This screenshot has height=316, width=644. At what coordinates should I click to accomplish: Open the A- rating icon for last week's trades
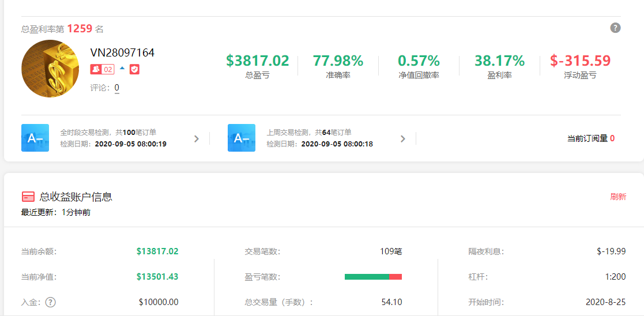point(242,138)
